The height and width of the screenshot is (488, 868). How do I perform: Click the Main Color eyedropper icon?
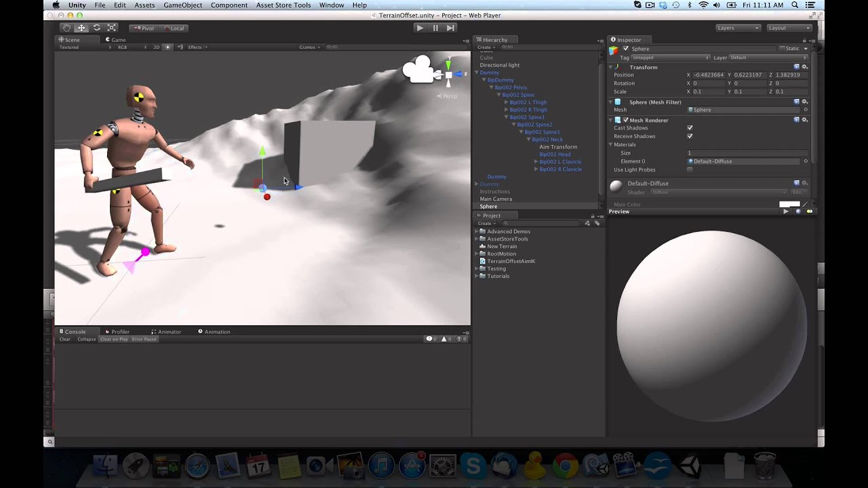pyautogui.click(x=805, y=205)
